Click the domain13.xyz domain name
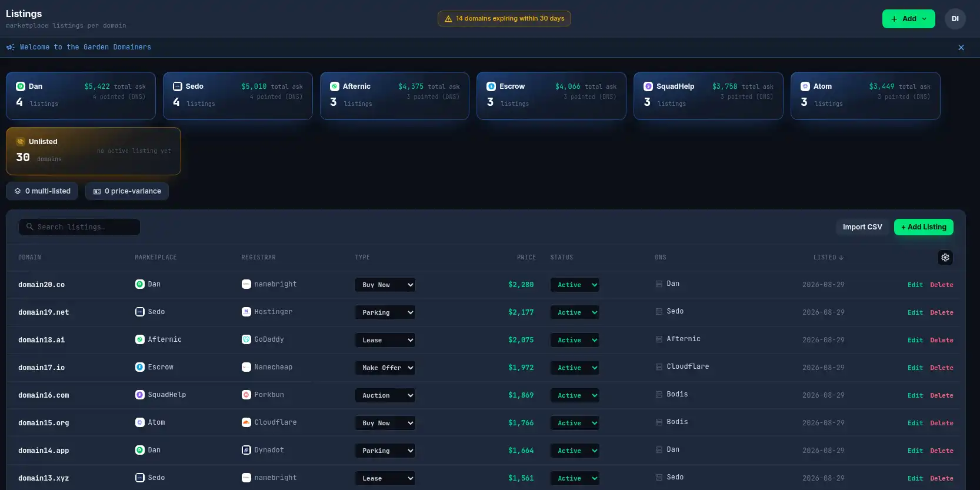980x490 pixels. point(44,478)
